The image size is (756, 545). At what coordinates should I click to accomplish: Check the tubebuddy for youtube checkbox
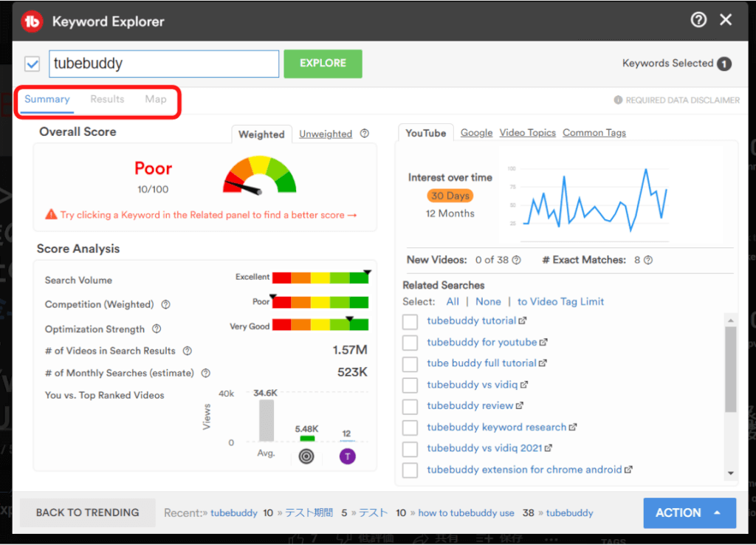(x=410, y=343)
